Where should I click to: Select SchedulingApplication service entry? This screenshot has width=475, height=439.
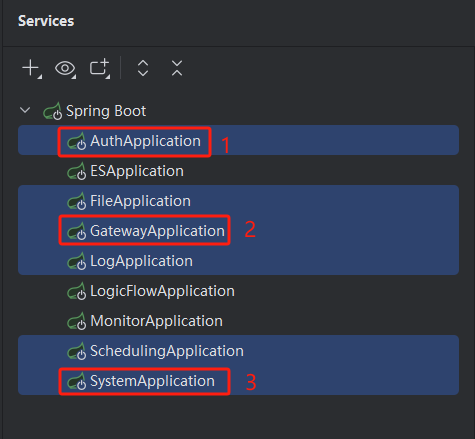pyautogui.click(x=238, y=351)
